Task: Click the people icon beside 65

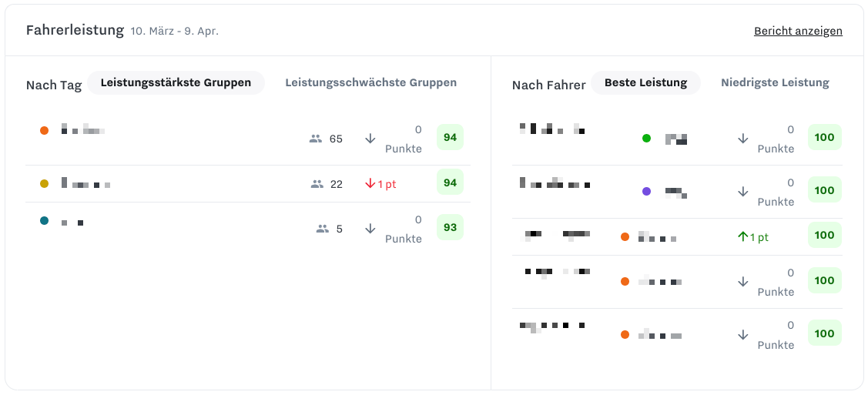Action: pyautogui.click(x=316, y=139)
